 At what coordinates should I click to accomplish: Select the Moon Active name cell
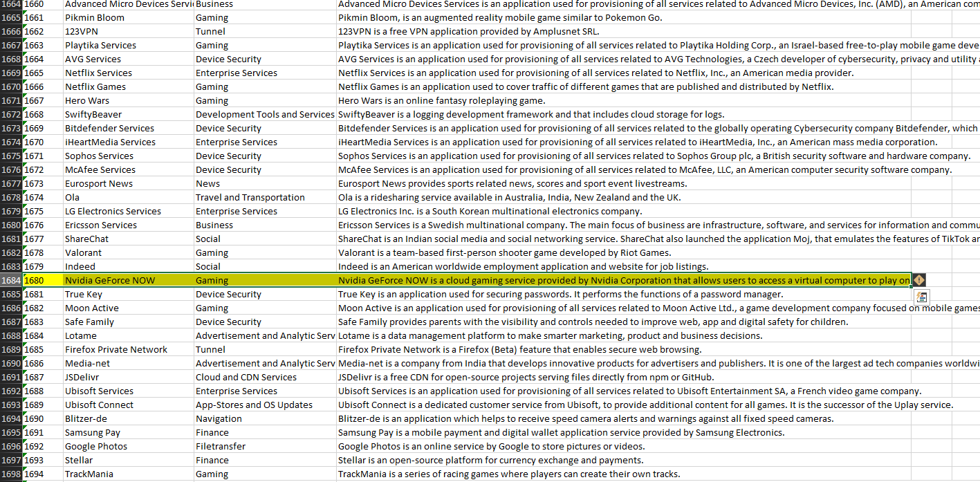coord(129,308)
